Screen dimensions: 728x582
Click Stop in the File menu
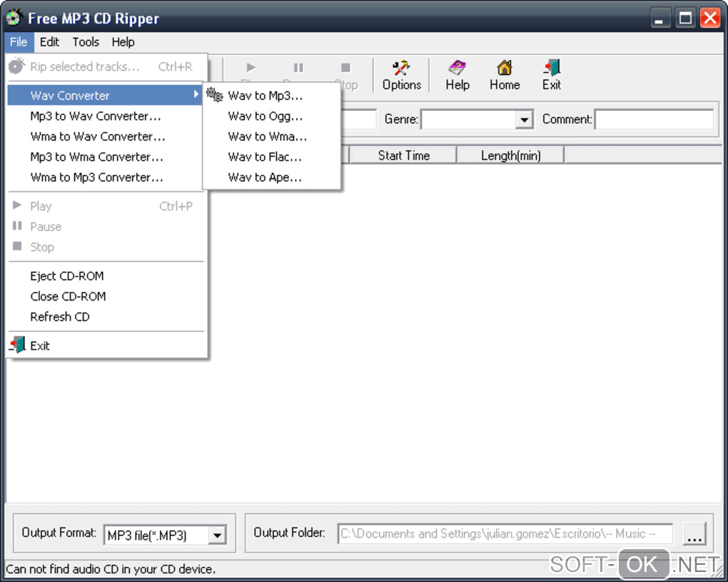[105, 247]
